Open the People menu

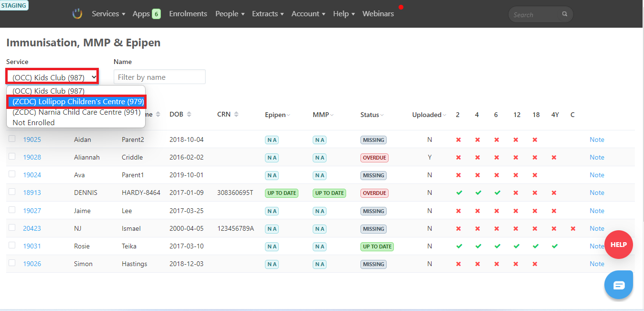[x=230, y=14]
